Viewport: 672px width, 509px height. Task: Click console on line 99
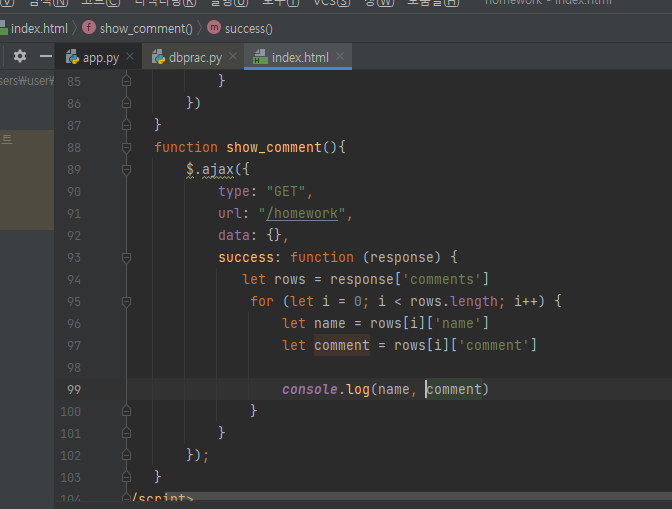(x=310, y=389)
